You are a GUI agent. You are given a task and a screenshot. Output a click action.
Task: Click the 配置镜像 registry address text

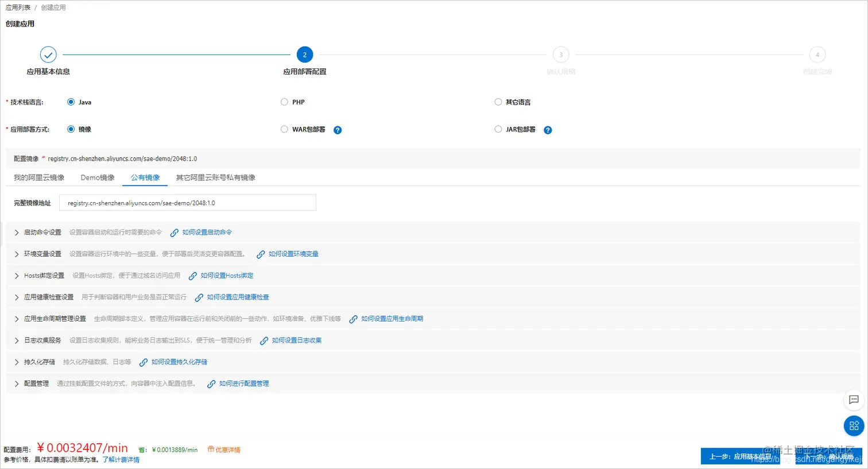[x=122, y=158]
